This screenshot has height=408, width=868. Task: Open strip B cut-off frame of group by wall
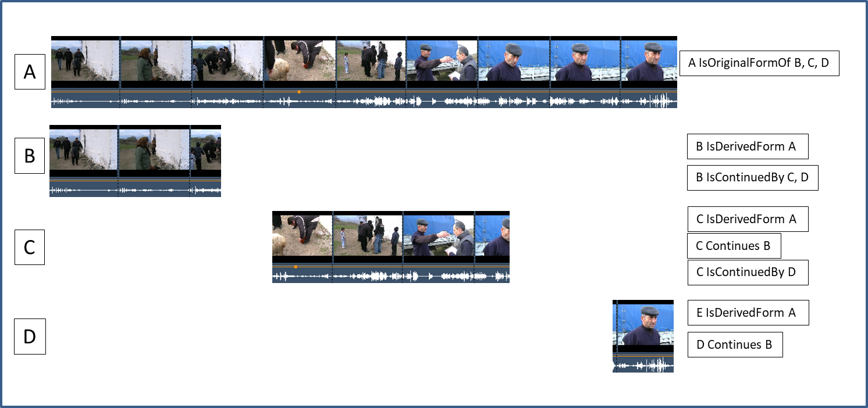pos(206,150)
